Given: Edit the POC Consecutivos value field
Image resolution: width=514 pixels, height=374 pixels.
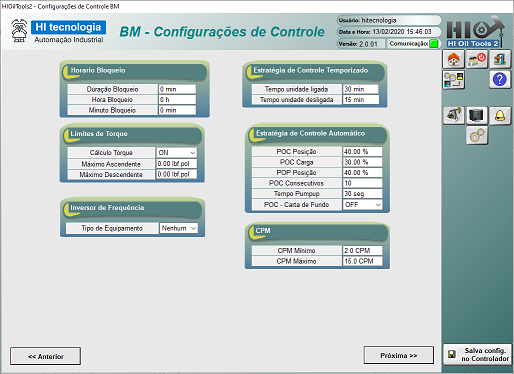Looking at the screenshot, I should (362, 183).
